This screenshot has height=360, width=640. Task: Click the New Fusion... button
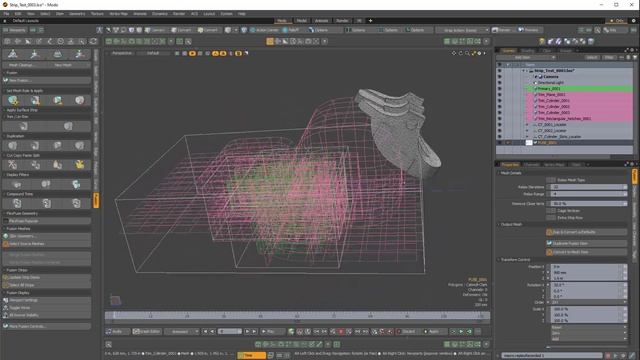coord(47,81)
